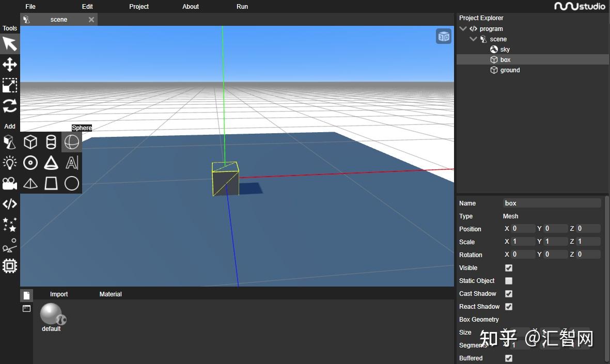
Task: Collapse the program tree node
Action: click(463, 28)
